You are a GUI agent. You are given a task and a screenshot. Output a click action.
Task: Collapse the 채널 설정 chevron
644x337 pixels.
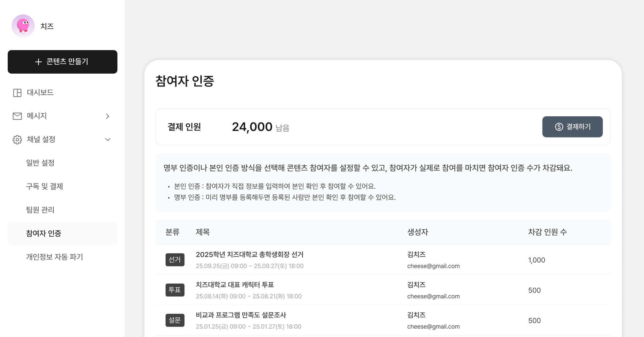(108, 140)
